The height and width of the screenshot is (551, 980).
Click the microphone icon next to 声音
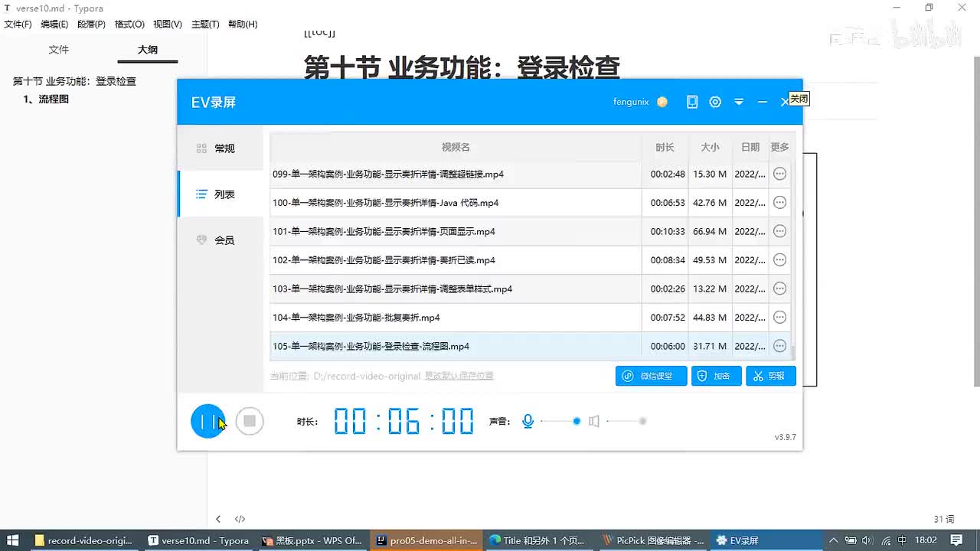[528, 421]
